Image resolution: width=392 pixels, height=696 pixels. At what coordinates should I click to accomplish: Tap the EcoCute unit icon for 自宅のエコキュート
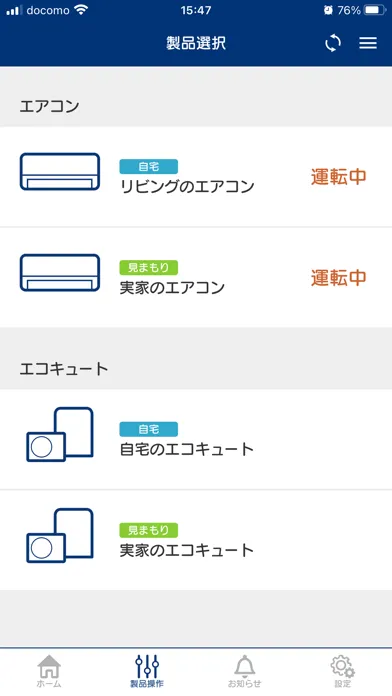pyautogui.click(x=60, y=434)
